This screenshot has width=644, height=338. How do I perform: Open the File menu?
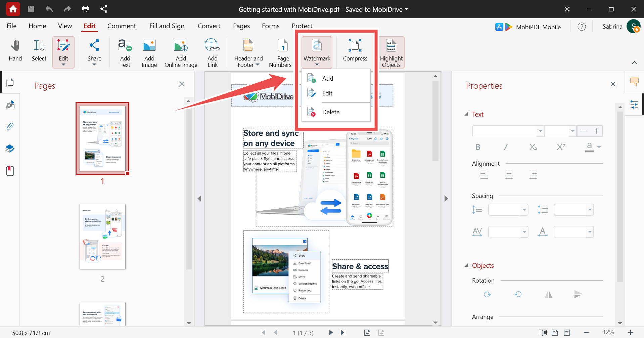click(12, 26)
